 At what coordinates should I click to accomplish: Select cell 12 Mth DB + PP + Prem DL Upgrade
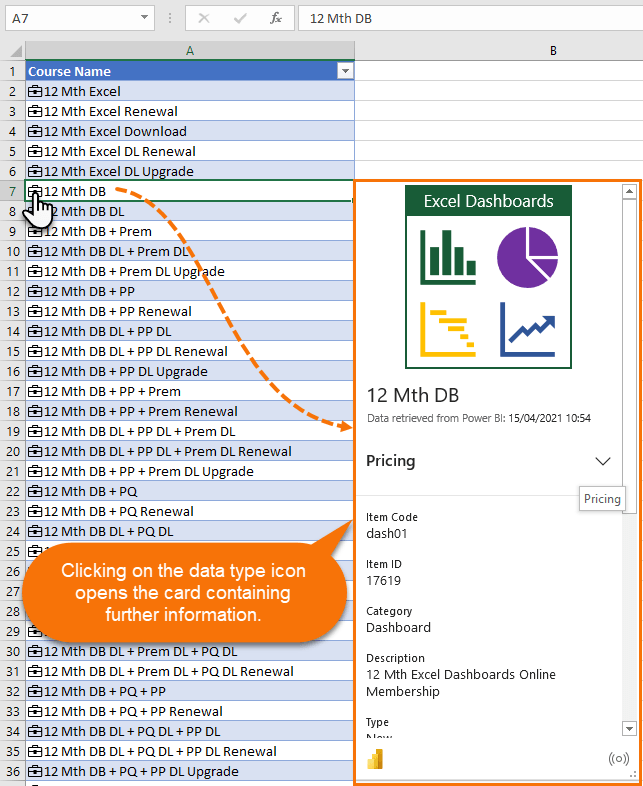point(190,472)
